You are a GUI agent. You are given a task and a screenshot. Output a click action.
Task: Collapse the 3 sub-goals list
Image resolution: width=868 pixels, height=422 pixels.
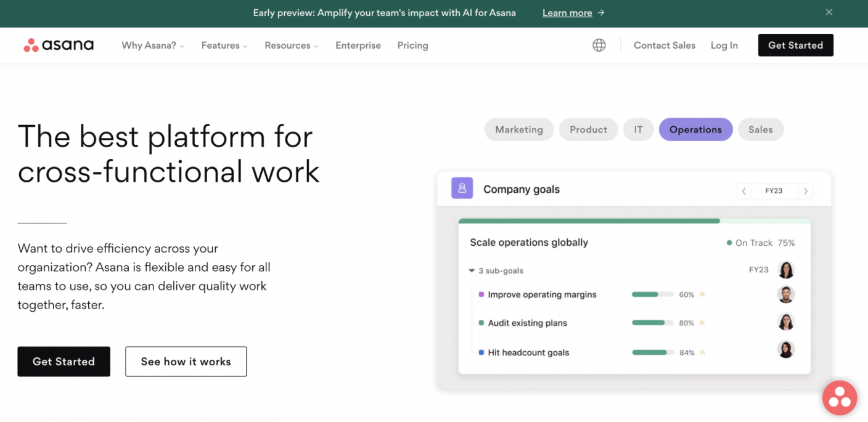[472, 270]
